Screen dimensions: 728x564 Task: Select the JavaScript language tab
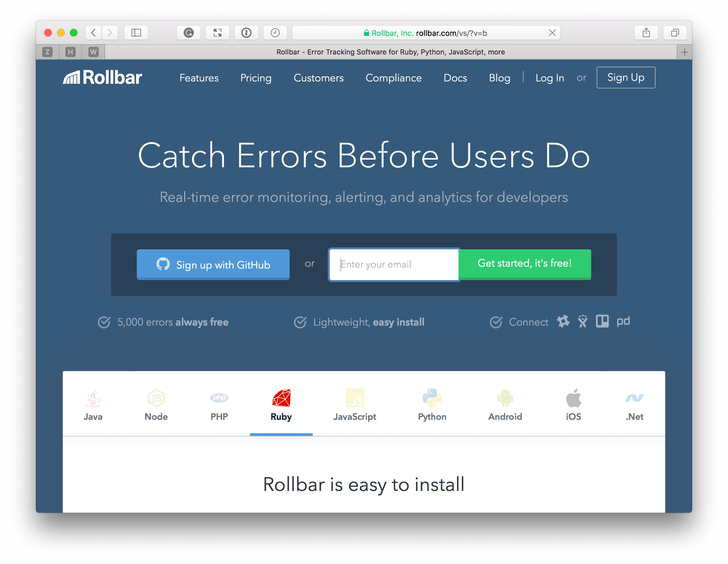pyautogui.click(x=355, y=405)
